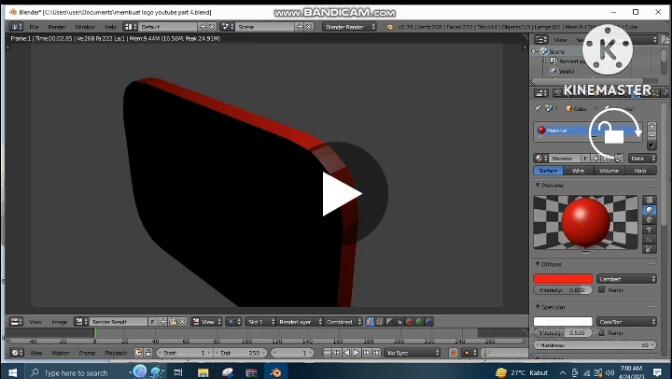Switch to the Wire material type tab
This screenshot has width=672, height=379.
click(578, 171)
